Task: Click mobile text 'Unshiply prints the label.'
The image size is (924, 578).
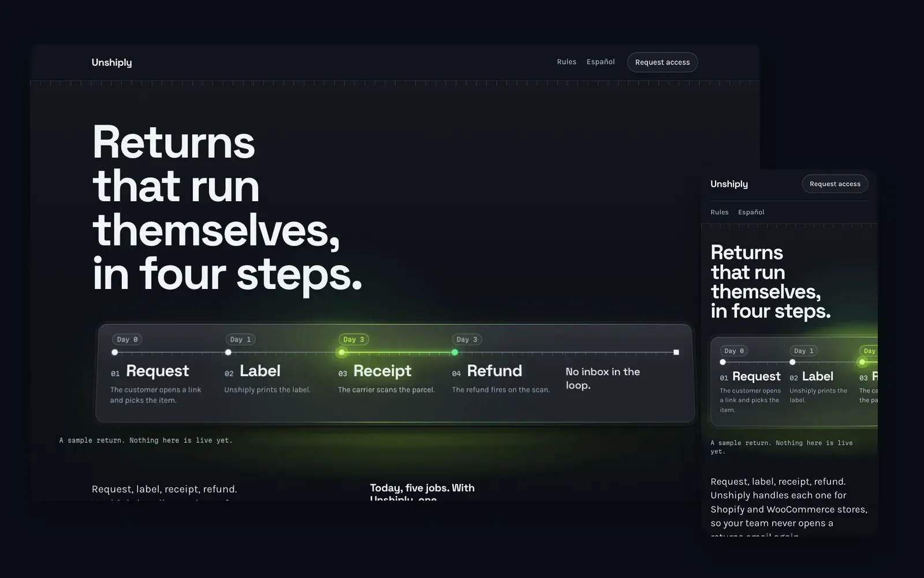Action: pyautogui.click(x=818, y=395)
